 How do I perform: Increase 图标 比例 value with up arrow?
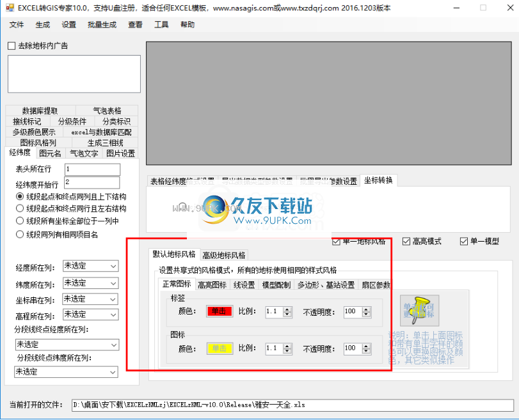click(x=287, y=346)
